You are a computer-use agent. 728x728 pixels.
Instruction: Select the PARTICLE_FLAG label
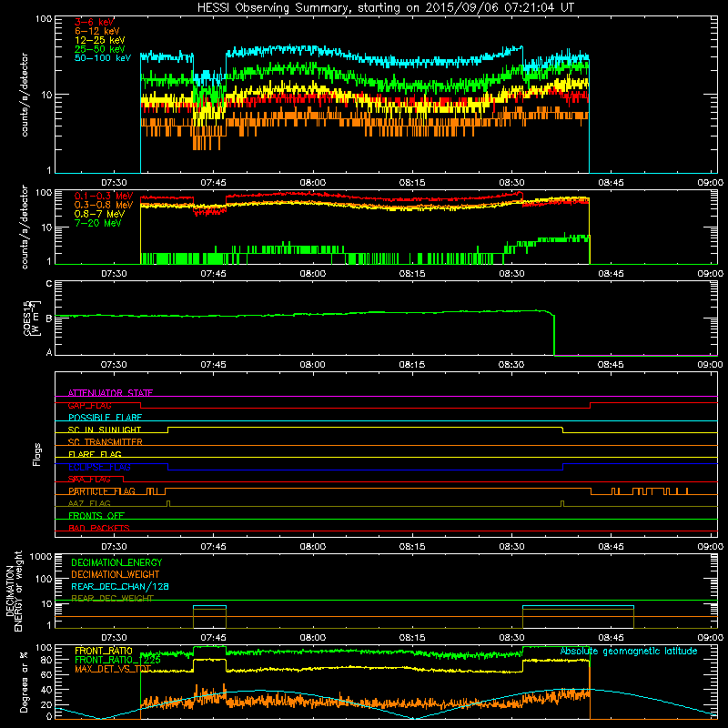coord(102,491)
